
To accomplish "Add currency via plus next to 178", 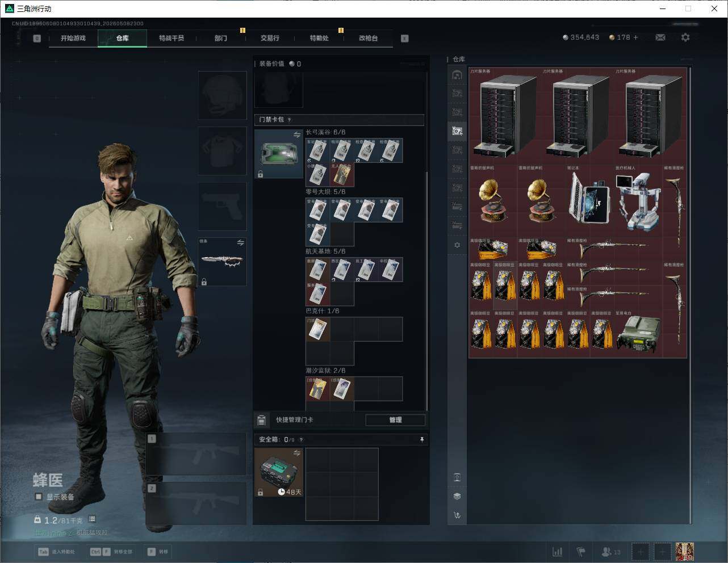I will 635,37.
